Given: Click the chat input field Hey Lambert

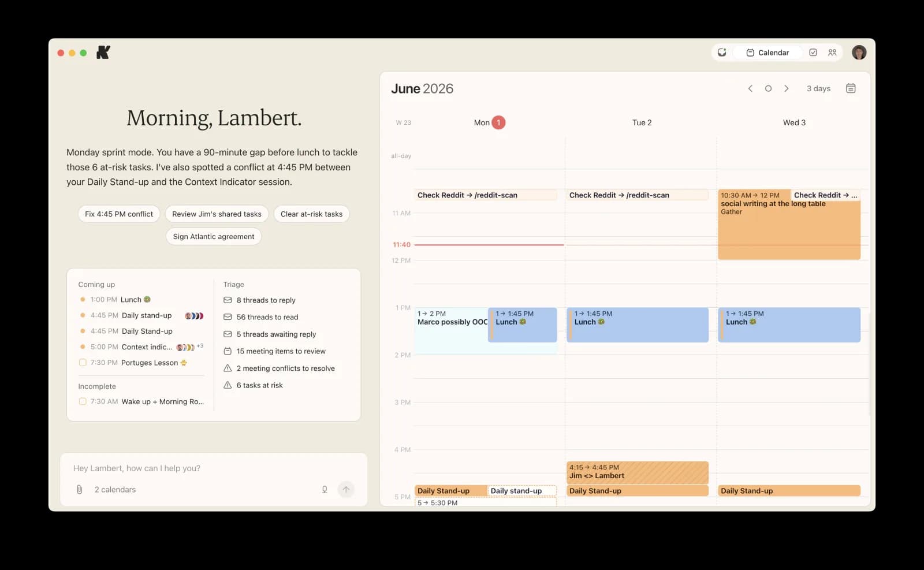Looking at the screenshot, I should (214, 468).
